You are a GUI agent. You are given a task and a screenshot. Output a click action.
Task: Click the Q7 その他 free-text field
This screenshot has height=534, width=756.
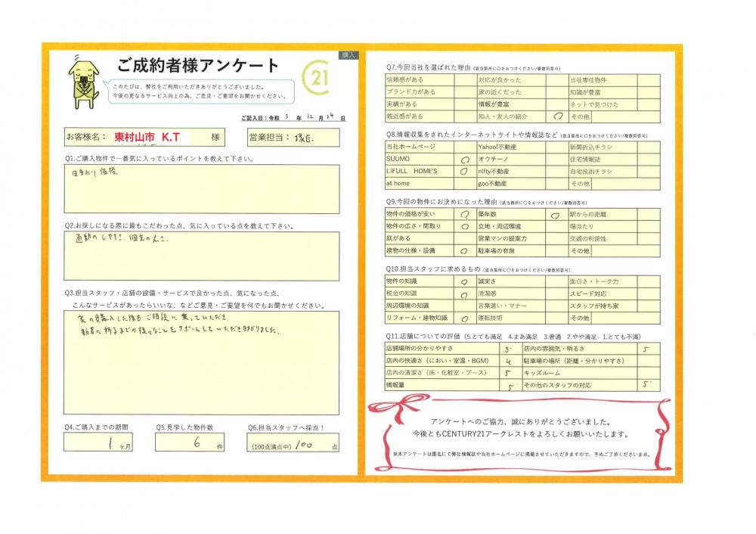[624, 116]
